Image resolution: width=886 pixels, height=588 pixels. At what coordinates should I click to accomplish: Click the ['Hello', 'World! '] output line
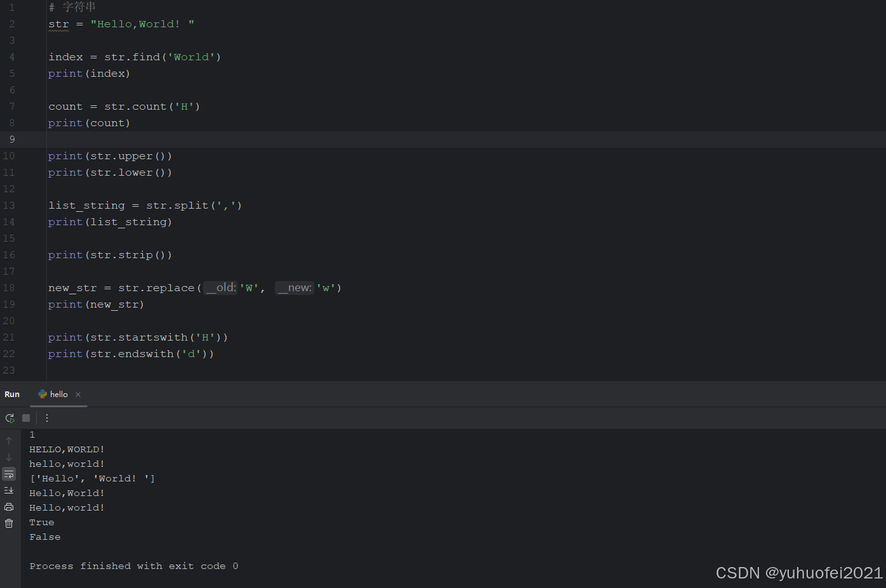92,479
